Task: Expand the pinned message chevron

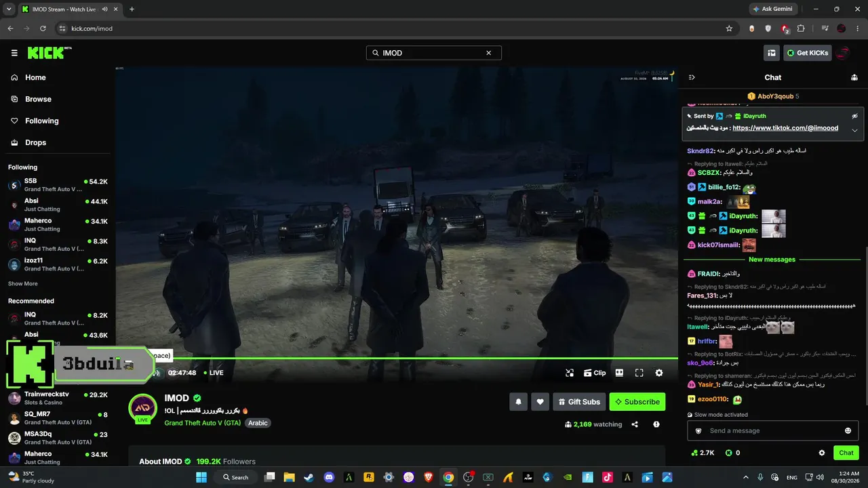Action: click(x=855, y=130)
